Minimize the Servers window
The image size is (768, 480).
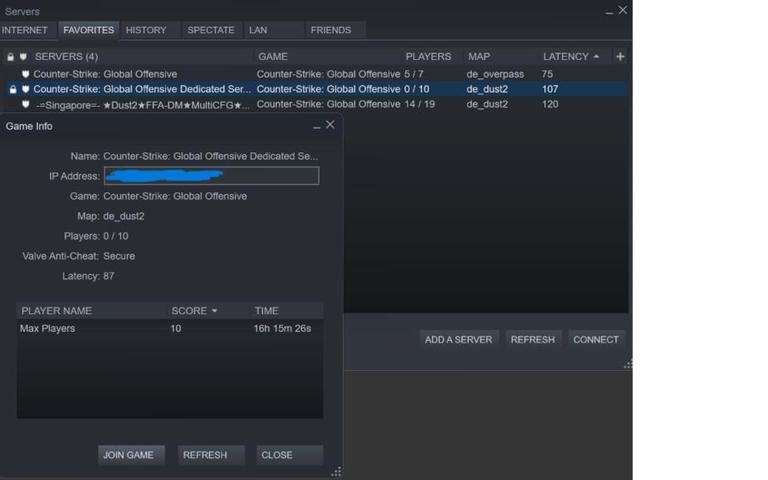[x=609, y=12]
